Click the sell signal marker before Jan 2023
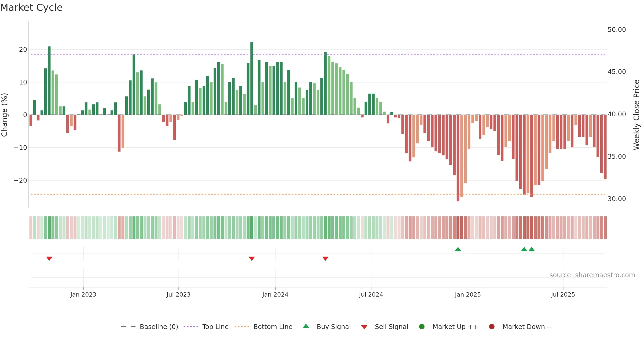The image size is (644, 362). pyautogui.click(x=49, y=258)
